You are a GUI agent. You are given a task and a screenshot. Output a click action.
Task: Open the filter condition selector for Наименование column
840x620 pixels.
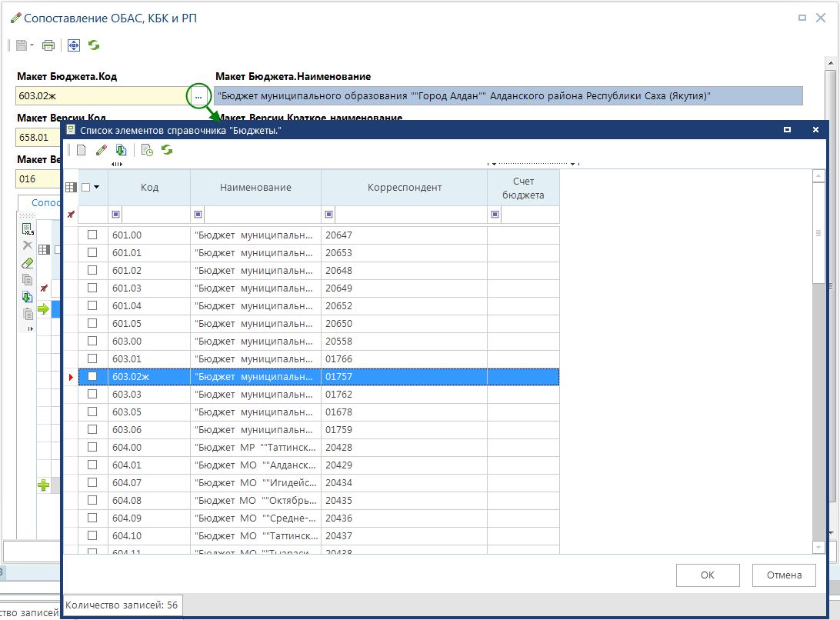click(x=198, y=215)
